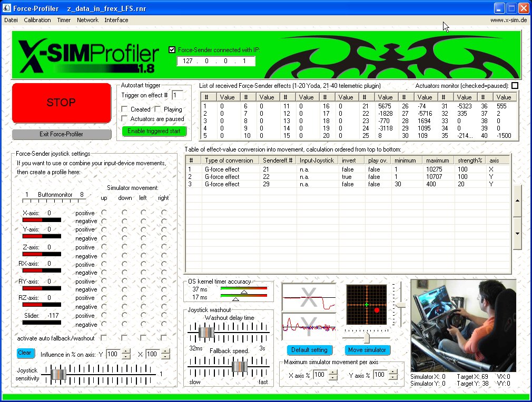Click the first IP octet 127 field
Image resolution: width=532 pixels, height=402 pixels.
coord(188,61)
